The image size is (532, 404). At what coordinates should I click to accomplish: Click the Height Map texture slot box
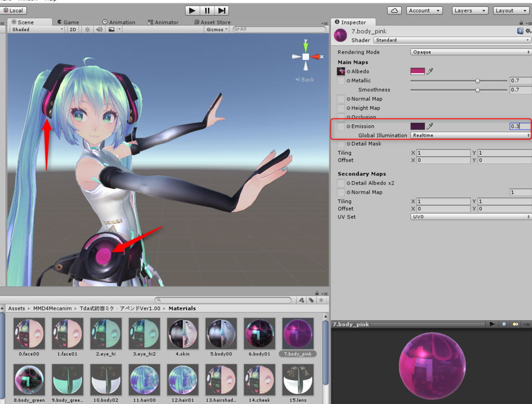[341, 108]
